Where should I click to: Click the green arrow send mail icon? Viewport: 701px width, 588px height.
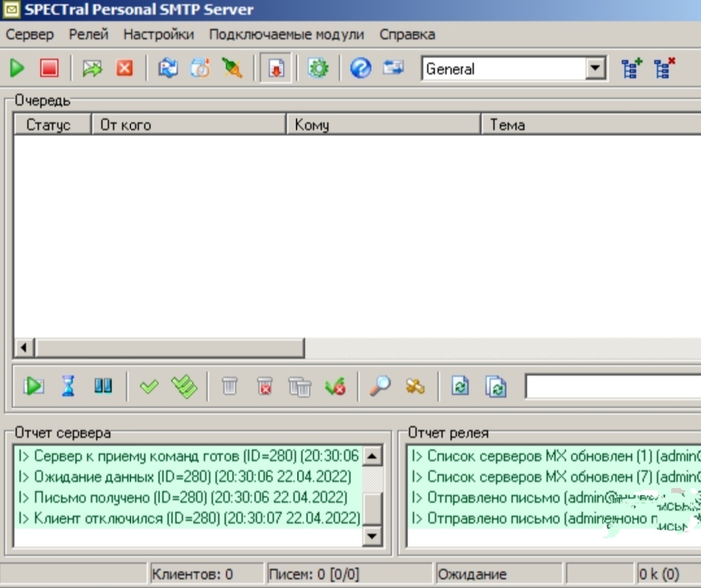click(x=92, y=68)
